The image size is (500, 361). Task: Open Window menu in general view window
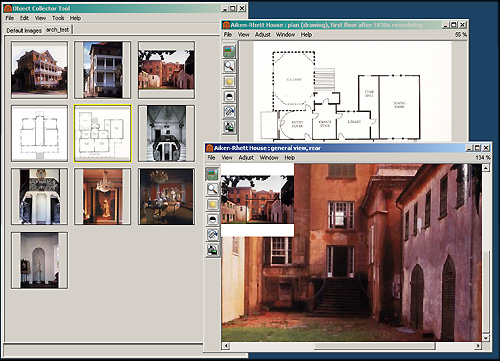[269, 157]
